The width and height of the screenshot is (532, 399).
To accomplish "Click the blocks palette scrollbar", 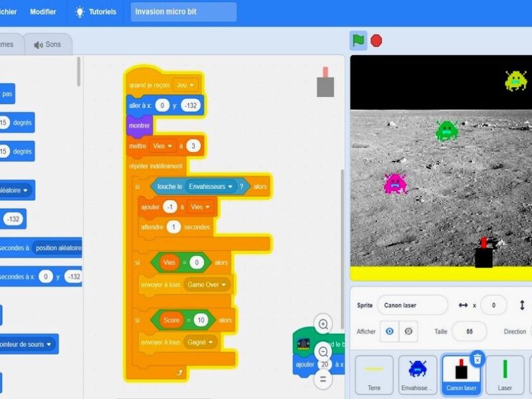I will pyautogui.click(x=78, y=72).
